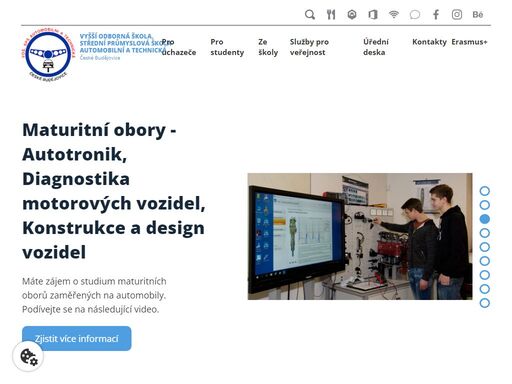This screenshot has height=384, width=512.
Task: Open Erasmus+ menu item
Action: (469, 42)
